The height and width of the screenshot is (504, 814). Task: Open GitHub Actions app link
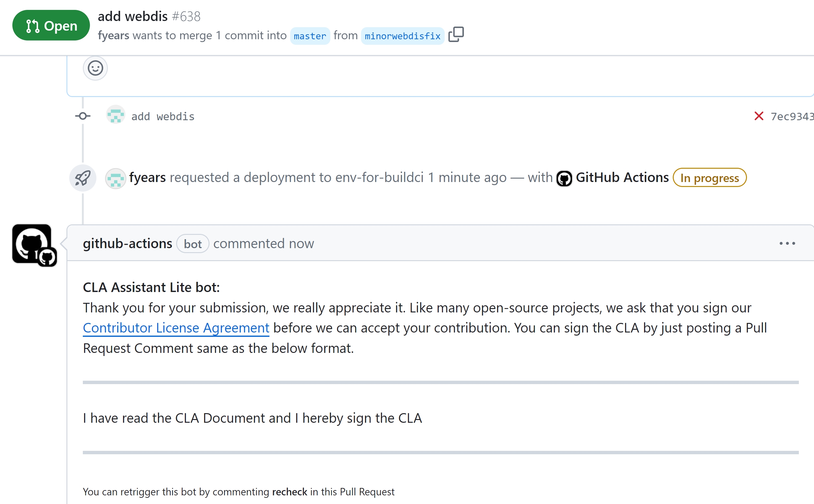622,177
